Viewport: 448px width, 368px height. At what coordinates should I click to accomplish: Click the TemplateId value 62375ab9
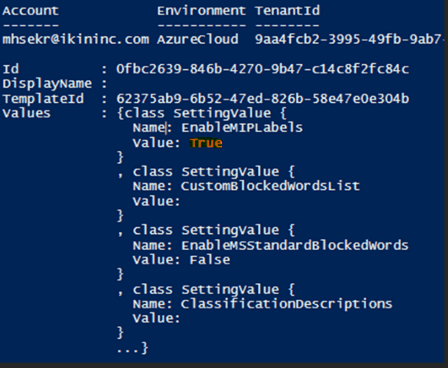262,99
